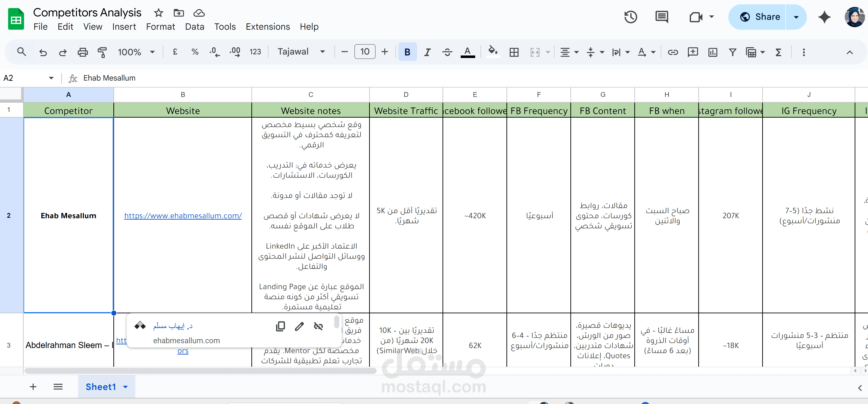868x404 pixels.
Task: Decrease decimal places
Action: (x=214, y=52)
